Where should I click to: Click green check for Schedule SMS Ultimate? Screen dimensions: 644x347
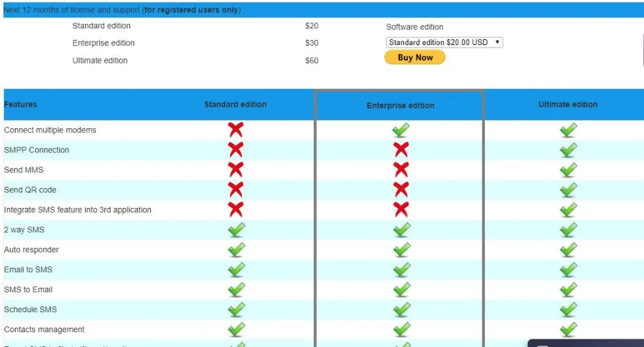[x=569, y=309]
